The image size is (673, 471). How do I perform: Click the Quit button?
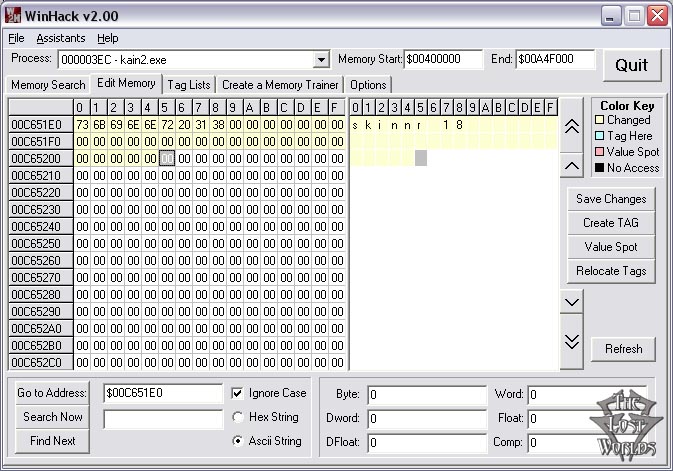click(632, 65)
